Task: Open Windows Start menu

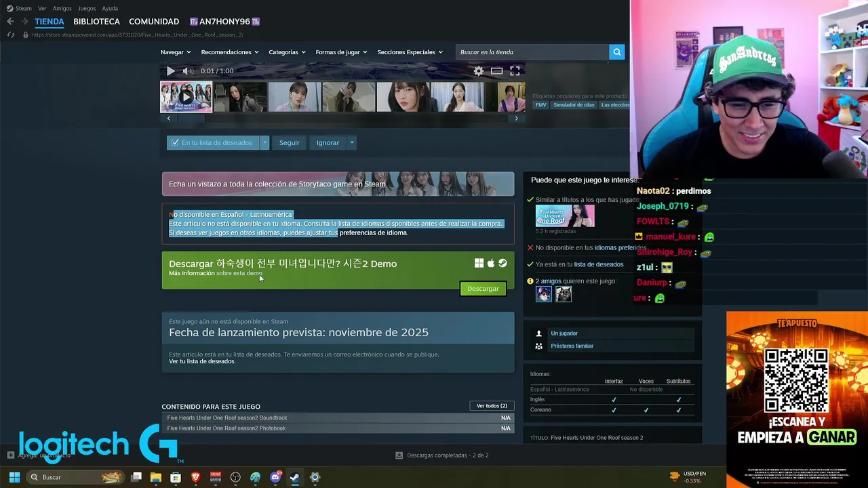Action: (x=14, y=477)
